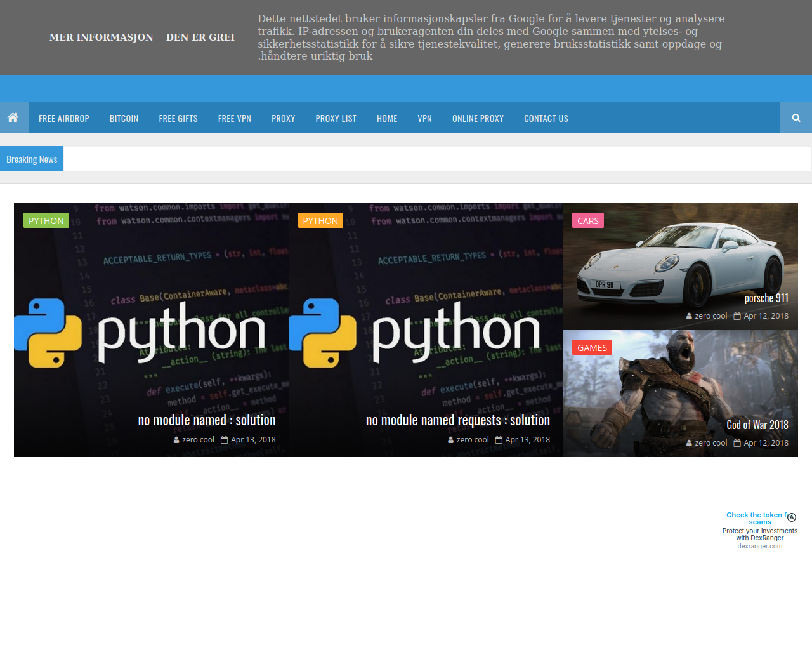Click 'Protect your investments with DexRanger' ad text

(760, 534)
